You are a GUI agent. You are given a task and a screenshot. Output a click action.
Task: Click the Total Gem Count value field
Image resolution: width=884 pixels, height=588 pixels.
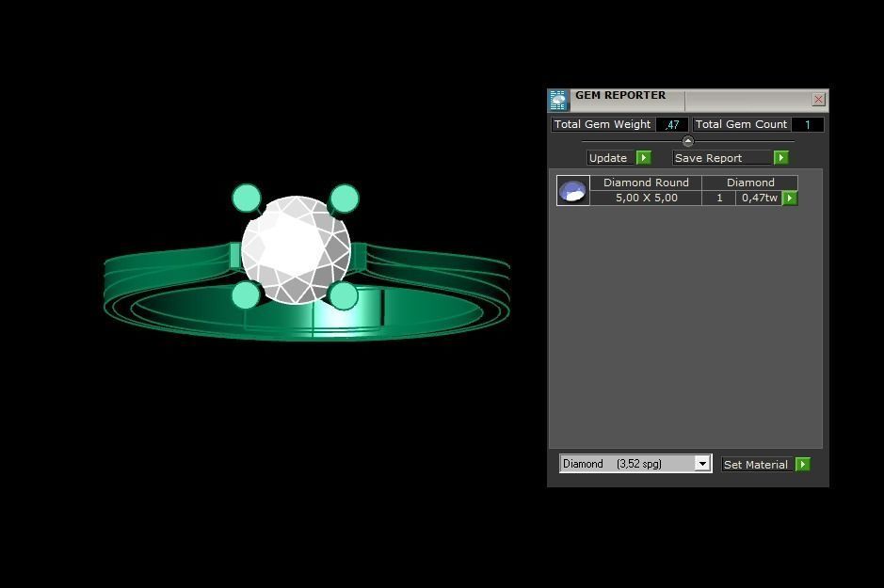[x=808, y=124]
